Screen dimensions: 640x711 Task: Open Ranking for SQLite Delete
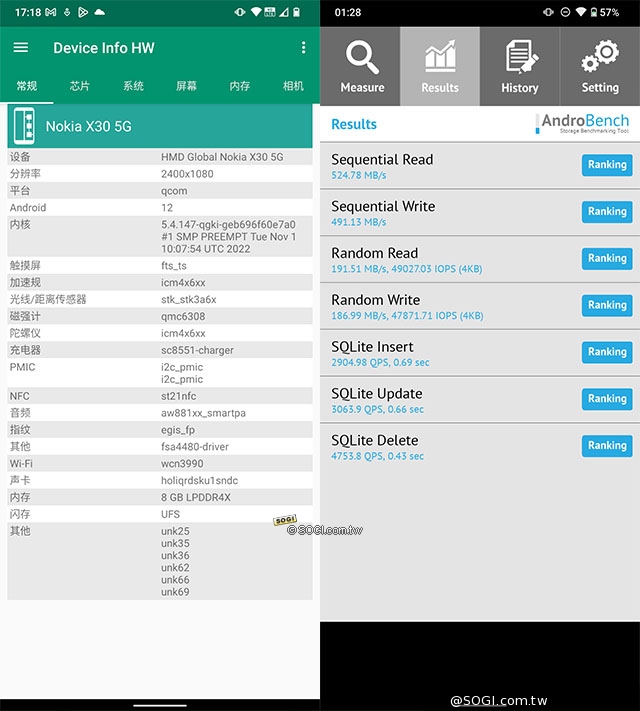[x=607, y=445]
